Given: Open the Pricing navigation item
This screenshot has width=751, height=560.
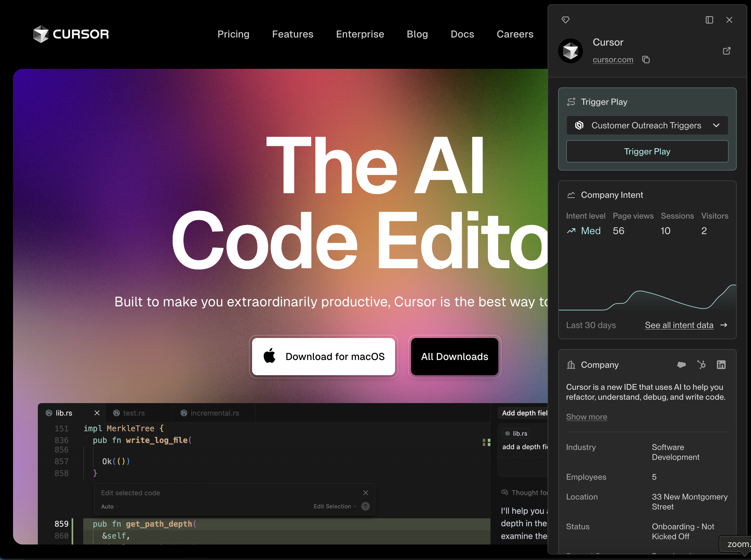Looking at the screenshot, I should 233,34.
